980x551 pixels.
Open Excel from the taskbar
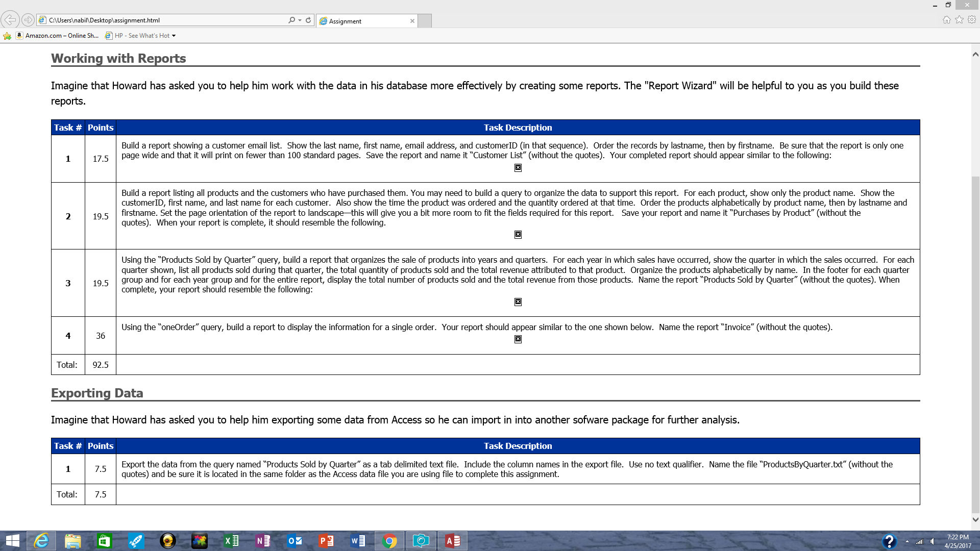(x=231, y=541)
